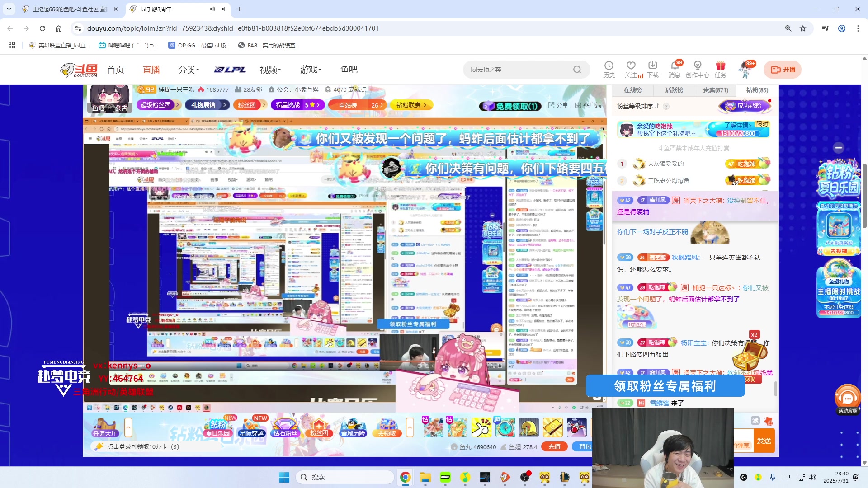868x488 pixels.
Task: Toggle the Chinese input method indicator
Action: coord(787,477)
